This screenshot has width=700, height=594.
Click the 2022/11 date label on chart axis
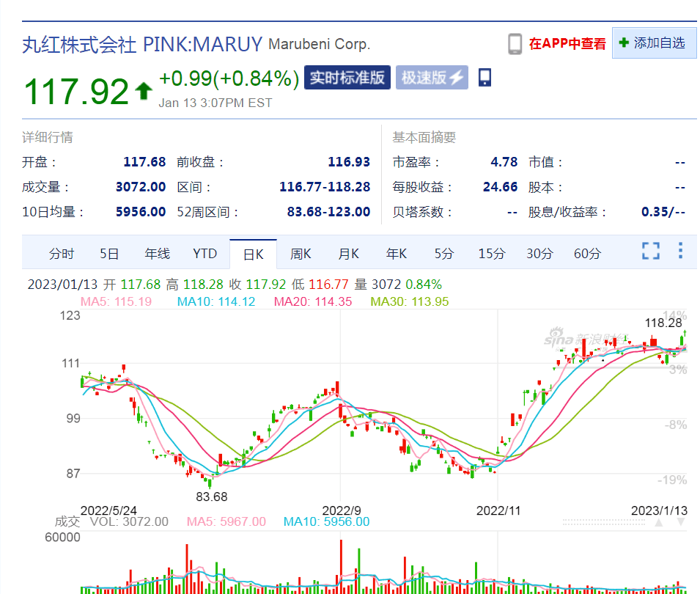pyautogui.click(x=498, y=510)
